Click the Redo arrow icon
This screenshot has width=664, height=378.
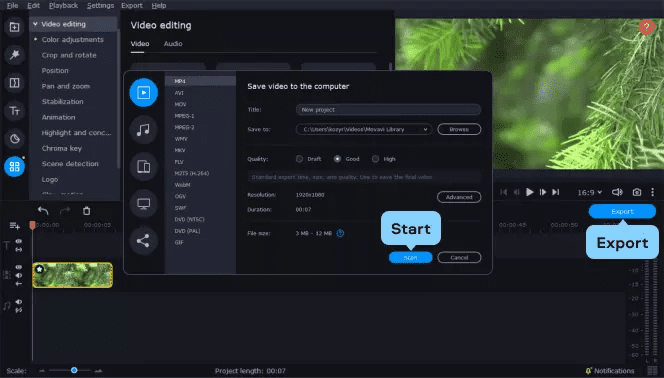click(x=64, y=211)
